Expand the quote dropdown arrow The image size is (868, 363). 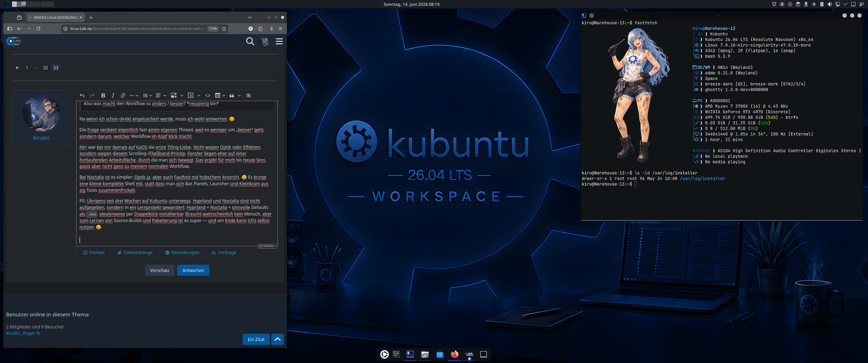(240, 95)
